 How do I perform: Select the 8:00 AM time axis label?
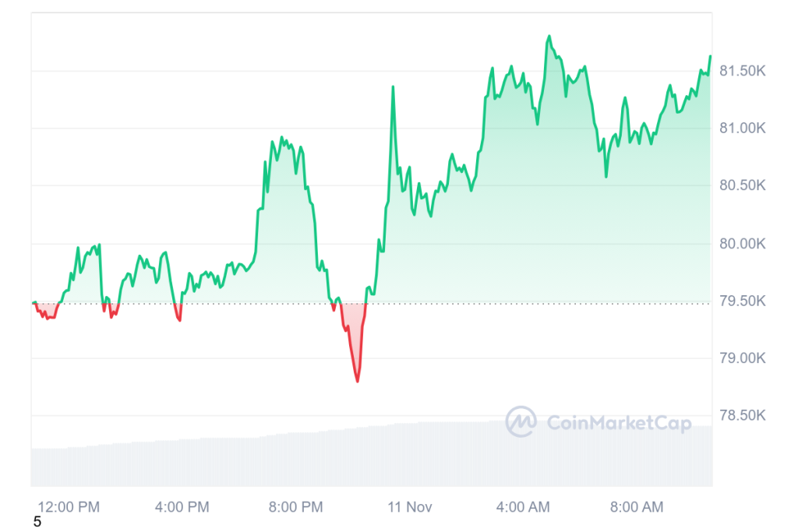[637, 507]
